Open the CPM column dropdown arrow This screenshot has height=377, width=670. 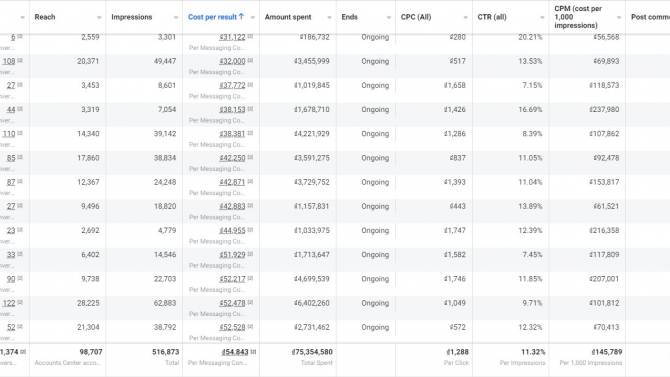click(619, 18)
